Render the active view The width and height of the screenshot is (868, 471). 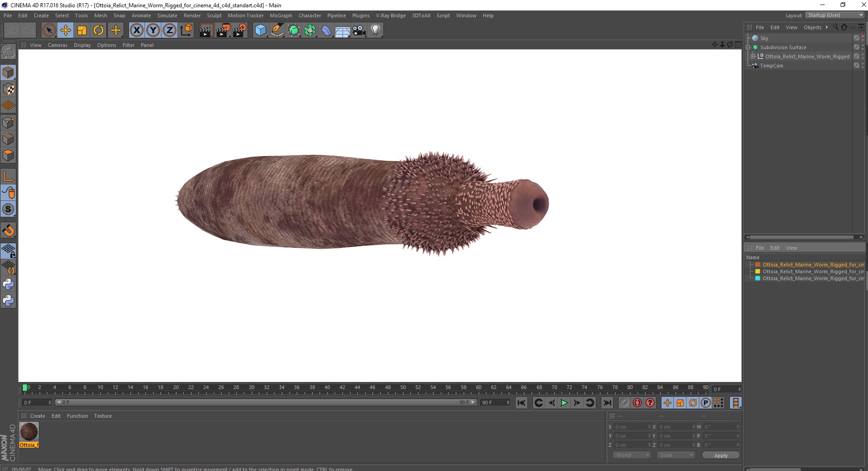coord(206,31)
